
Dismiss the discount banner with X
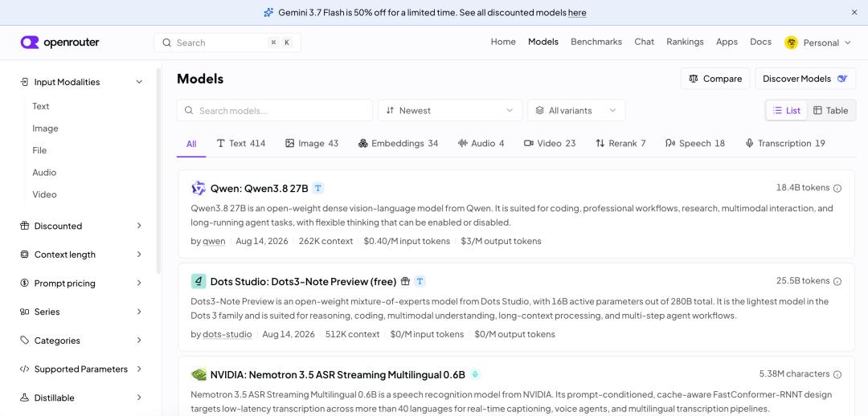[854, 12]
